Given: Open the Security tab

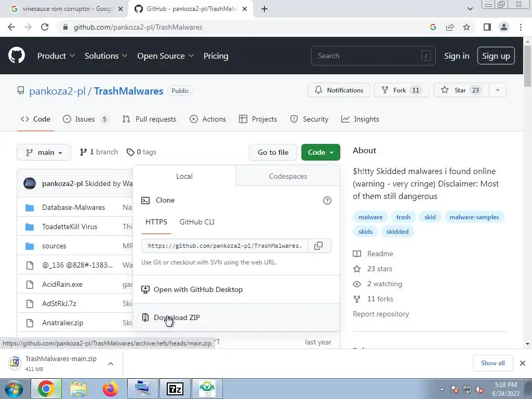Looking at the screenshot, I should click(x=310, y=119).
